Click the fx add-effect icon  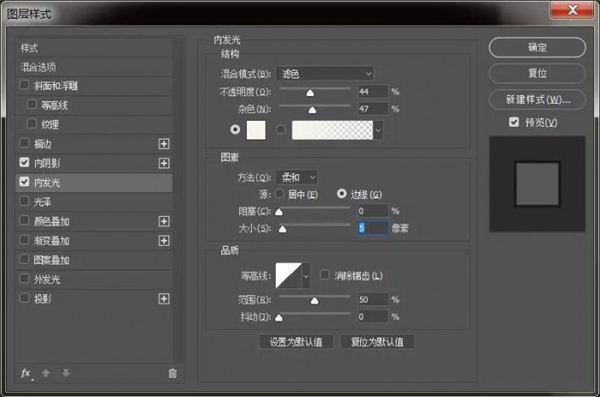[26, 373]
